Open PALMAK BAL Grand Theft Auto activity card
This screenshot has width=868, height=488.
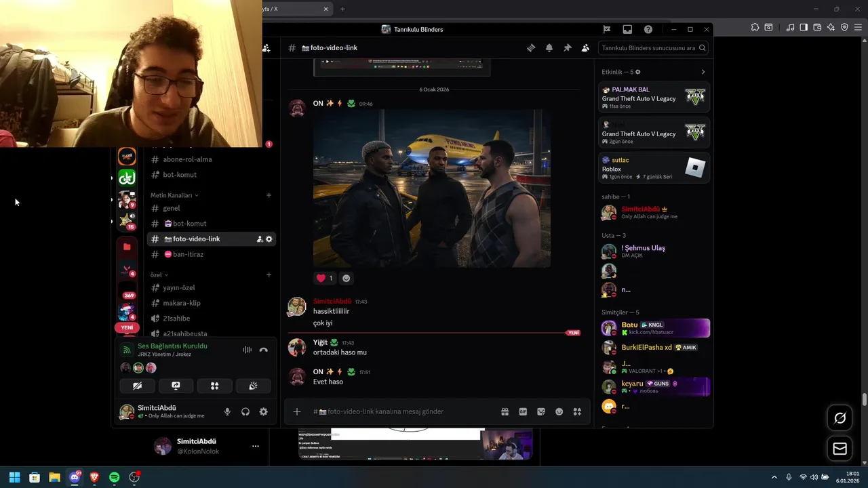tap(654, 98)
